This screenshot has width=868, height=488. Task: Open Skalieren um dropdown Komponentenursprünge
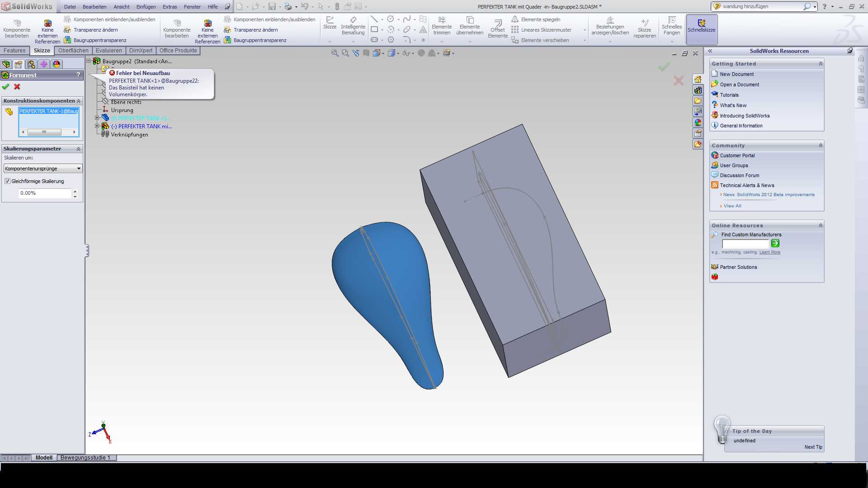[x=43, y=169]
